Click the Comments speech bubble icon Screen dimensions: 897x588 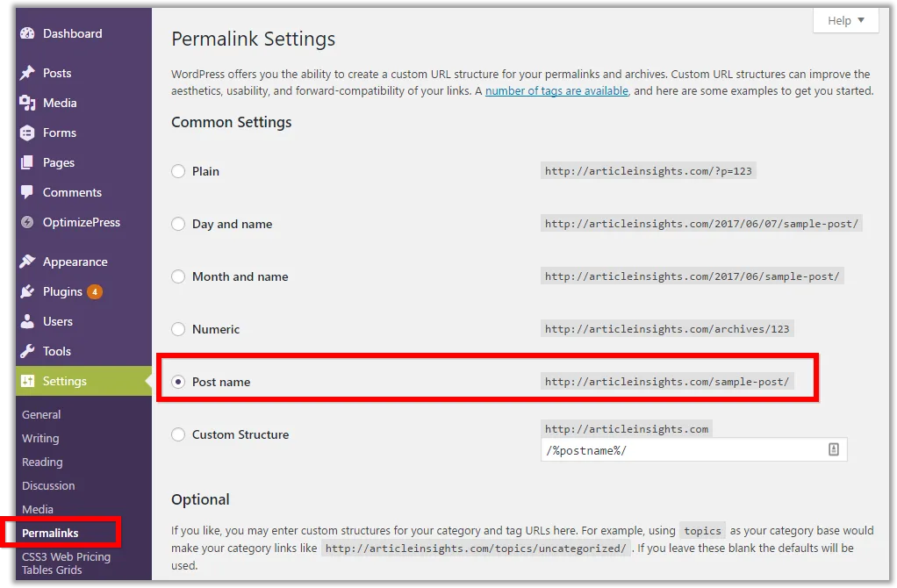[x=27, y=191]
